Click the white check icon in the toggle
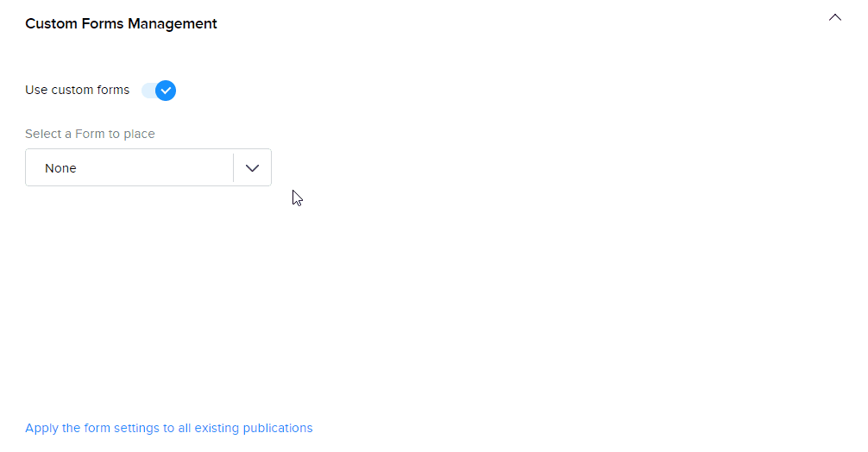868x452 pixels. [x=166, y=91]
